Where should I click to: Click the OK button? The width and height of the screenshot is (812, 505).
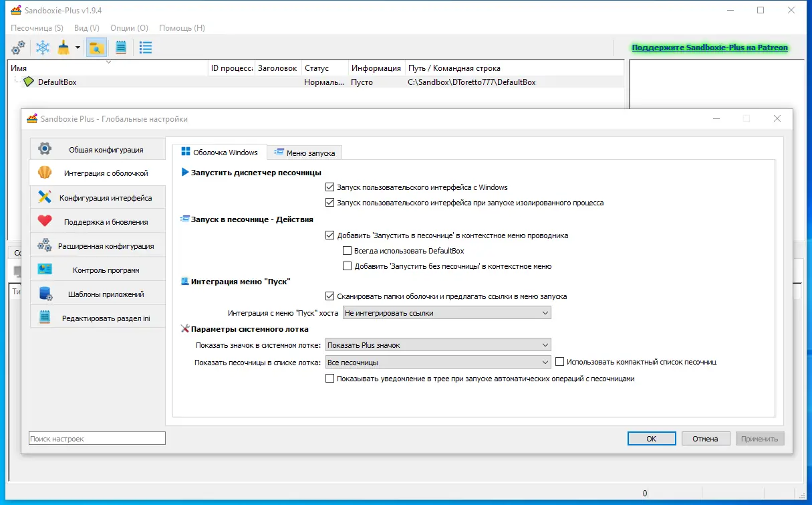[651, 439]
